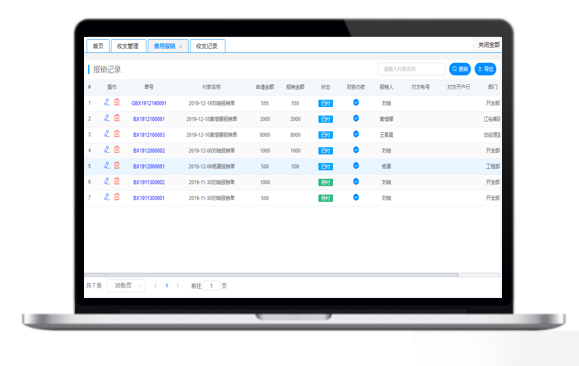Image resolution: width=579 pixels, height=366 pixels.
Task: Switch to the 首页 tab
Action: pos(98,46)
